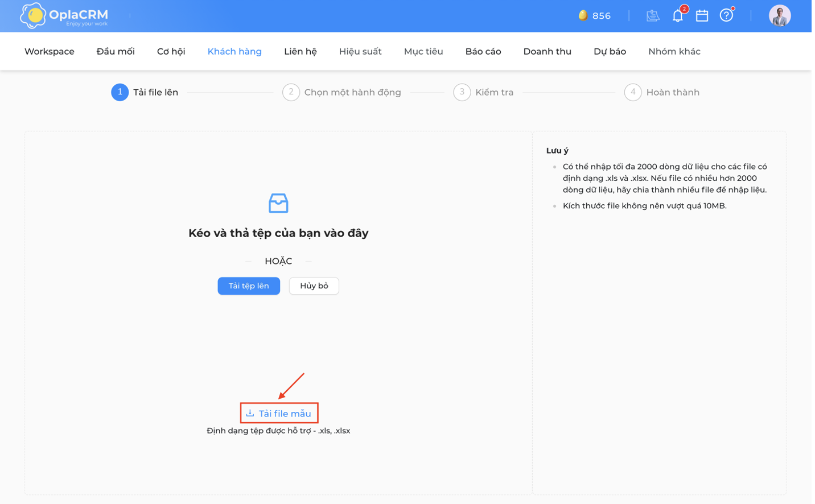Open the task checklist icon in header
The image size is (815, 504).
point(653,16)
